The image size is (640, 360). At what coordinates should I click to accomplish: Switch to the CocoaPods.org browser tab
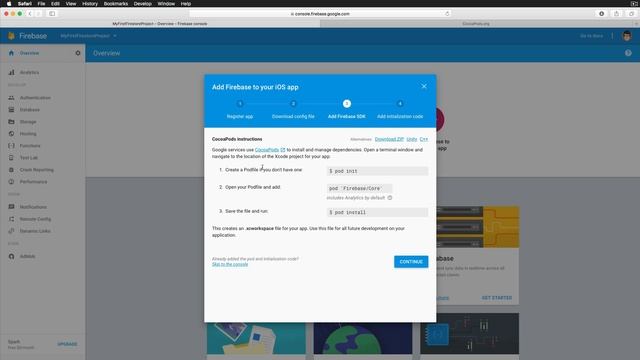[476, 24]
